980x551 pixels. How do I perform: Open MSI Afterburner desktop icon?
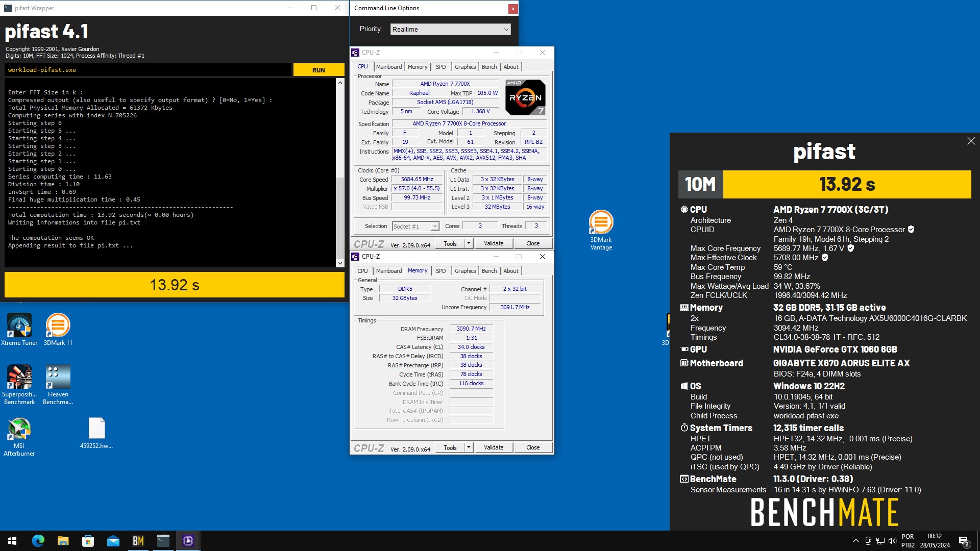[19, 437]
